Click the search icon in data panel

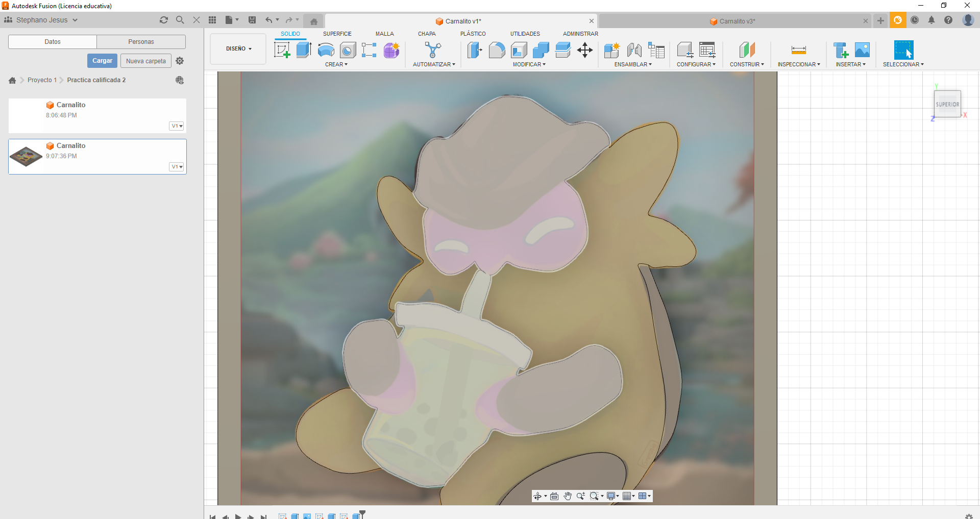pos(180,20)
